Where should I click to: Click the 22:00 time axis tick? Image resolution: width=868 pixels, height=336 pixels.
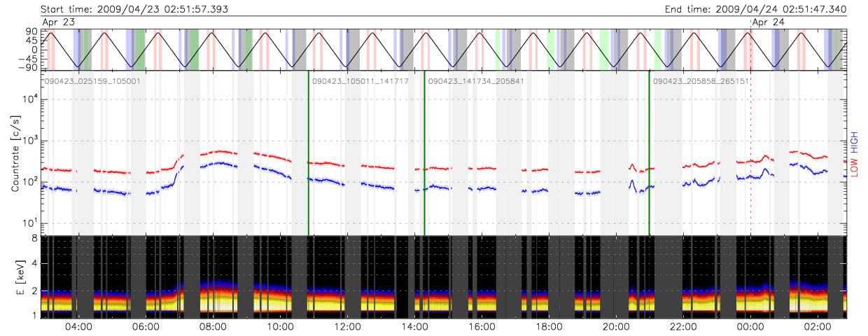point(683,327)
